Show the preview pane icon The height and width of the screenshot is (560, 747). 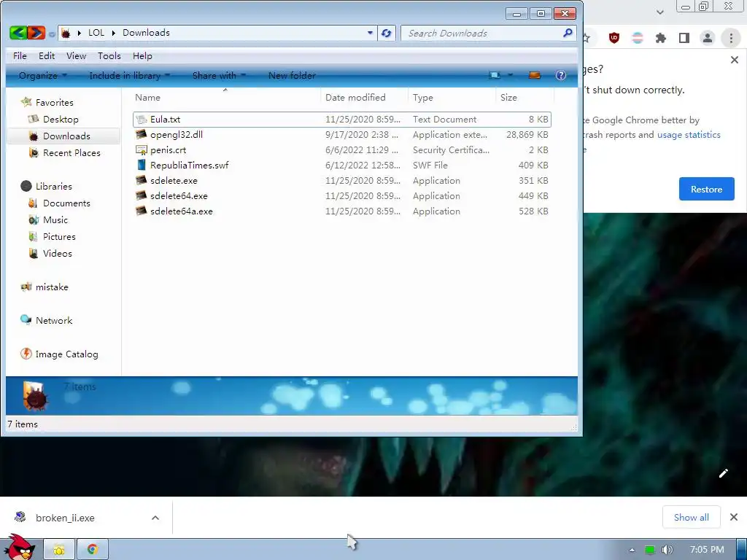tap(535, 75)
